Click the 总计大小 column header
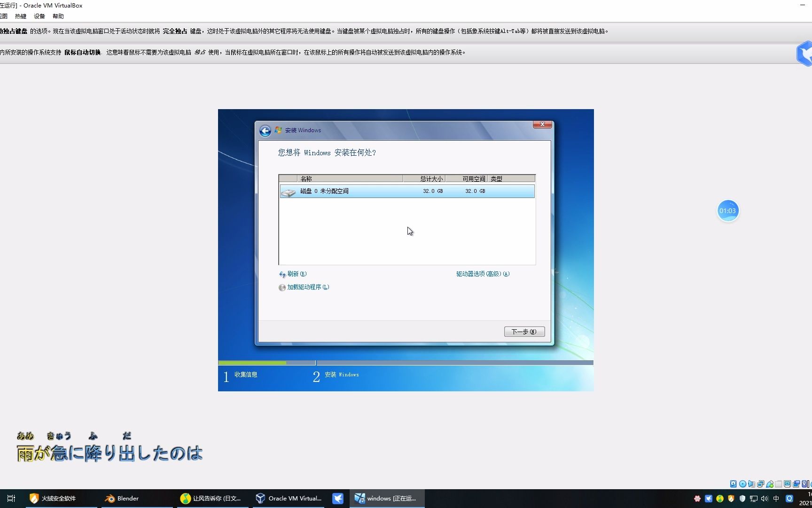812x508 pixels. (x=424, y=179)
